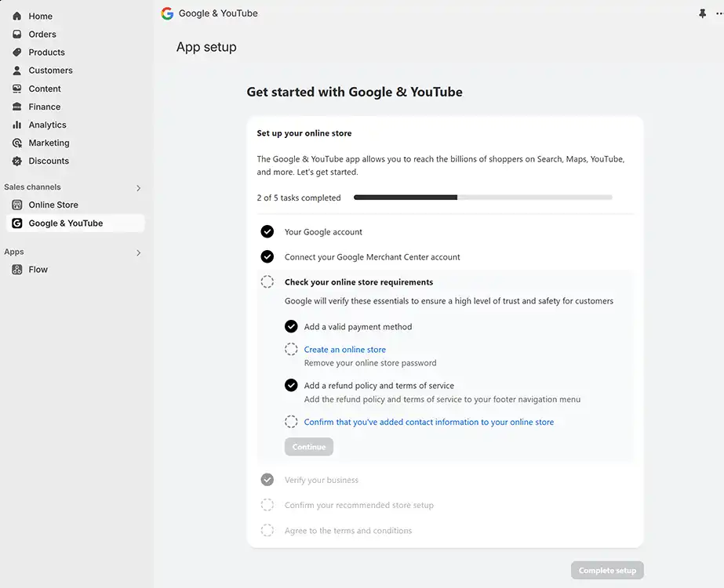Image resolution: width=724 pixels, height=588 pixels.
Task: Select Online Store sales channel
Action: point(53,205)
